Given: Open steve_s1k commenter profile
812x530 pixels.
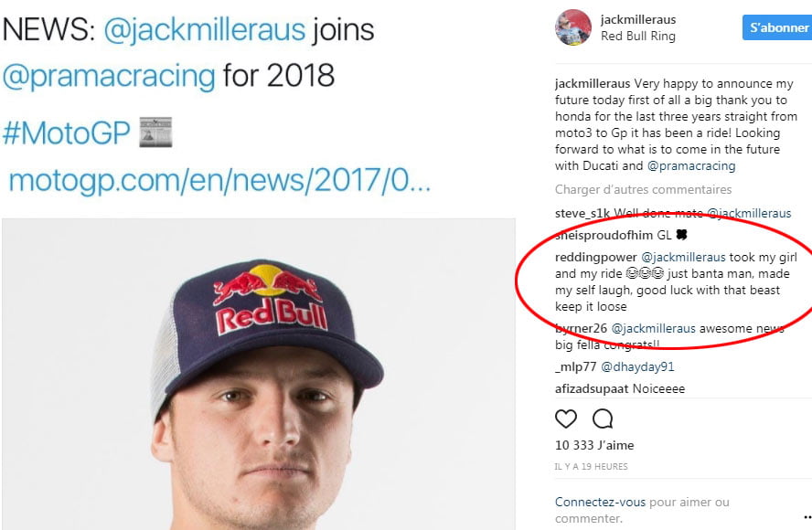Looking at the screenshot, I should pos(582,214).
